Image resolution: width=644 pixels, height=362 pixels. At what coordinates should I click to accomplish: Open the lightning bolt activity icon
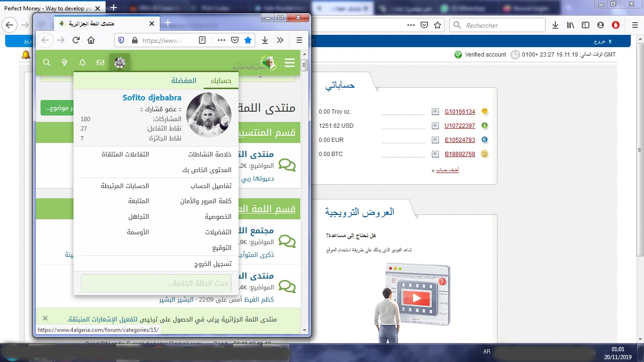(x=65, y=63)
